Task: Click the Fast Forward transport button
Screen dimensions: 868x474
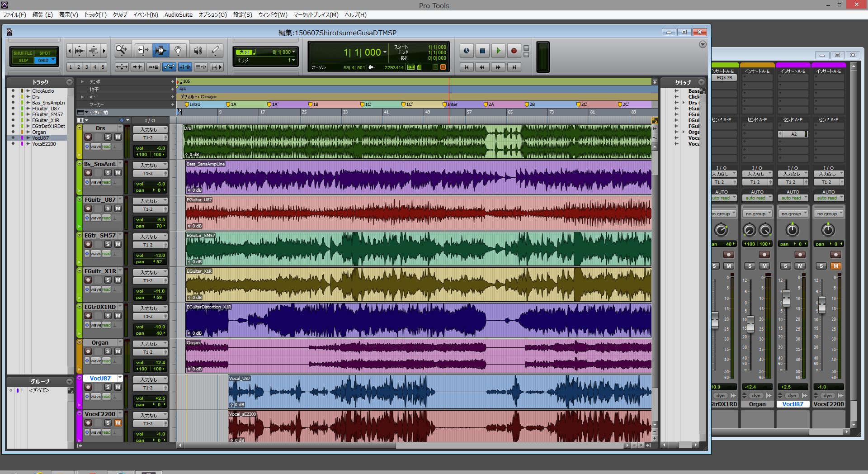Action: click(498, 67)
